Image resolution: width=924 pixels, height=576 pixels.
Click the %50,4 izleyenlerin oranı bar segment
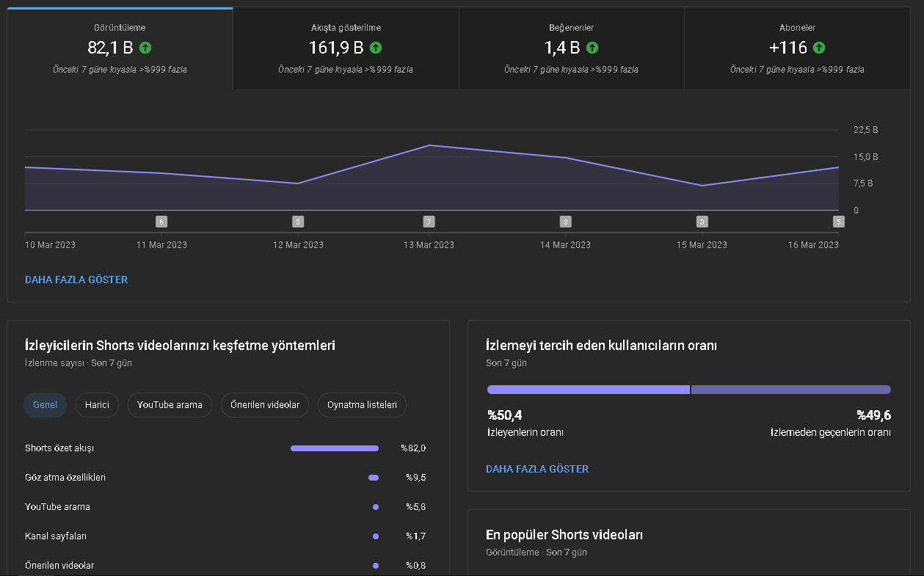pyautogui.click(x=589, y=390)
